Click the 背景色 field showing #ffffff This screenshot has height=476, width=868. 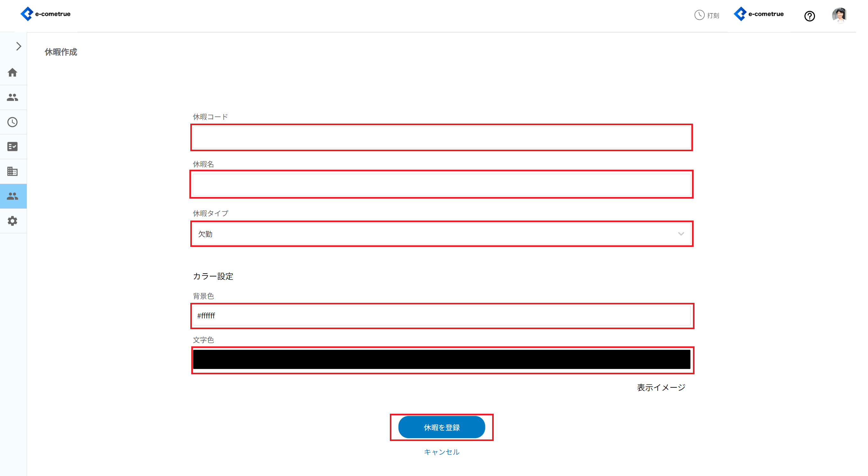[441, 316]
